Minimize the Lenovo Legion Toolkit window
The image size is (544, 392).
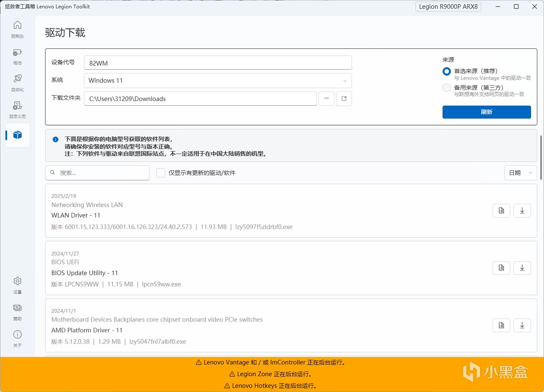tap(498, 7)
